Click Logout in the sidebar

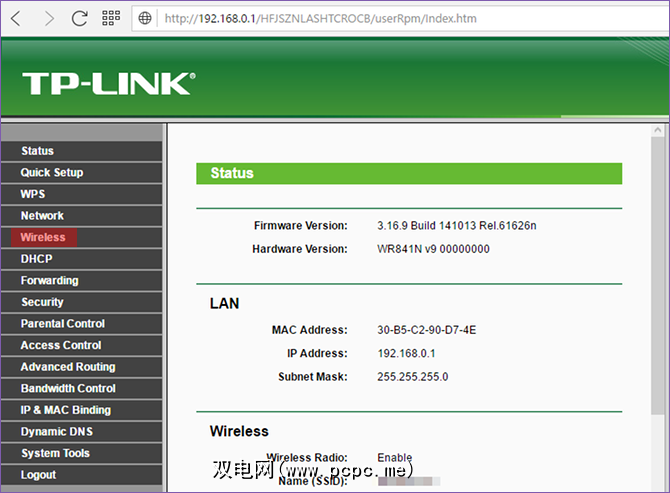click(81, 475)
